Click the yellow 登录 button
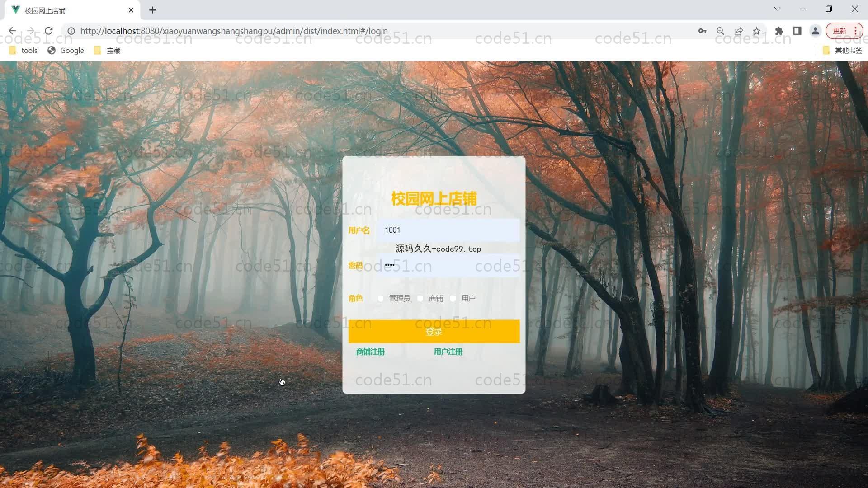This screenshot has height=488, width=868. tap(434, 332)
